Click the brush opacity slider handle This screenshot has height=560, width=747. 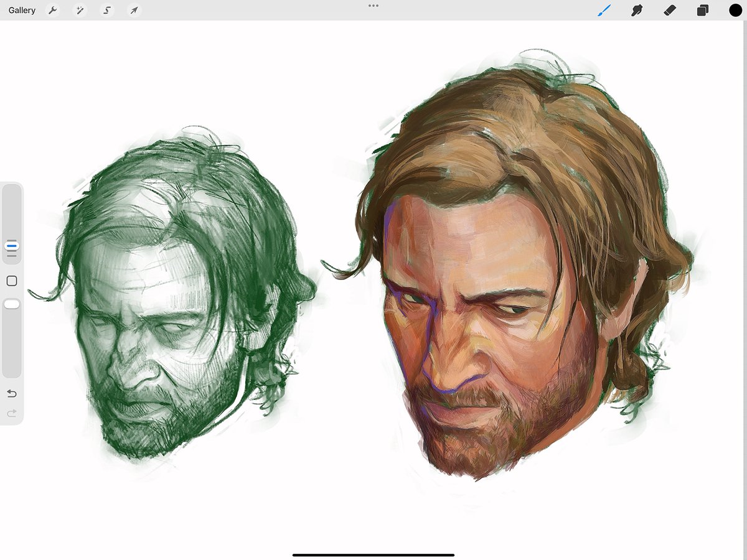(12, 304)
